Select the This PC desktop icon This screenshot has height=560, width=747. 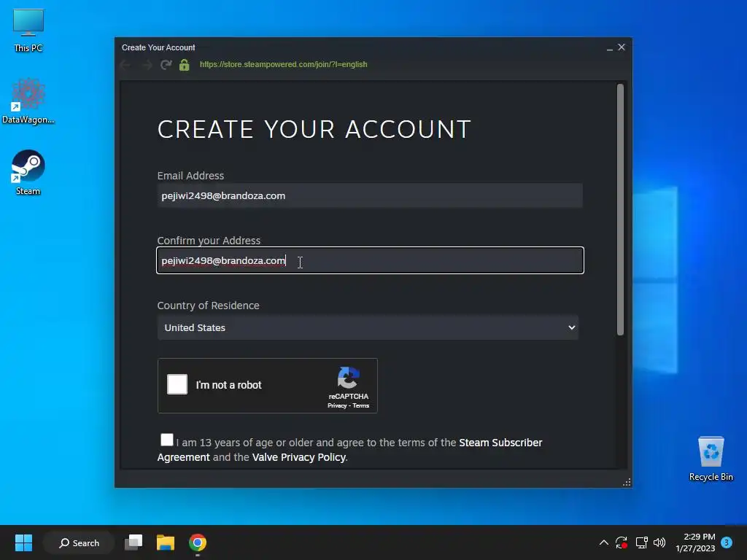click(x=28, y=31)
